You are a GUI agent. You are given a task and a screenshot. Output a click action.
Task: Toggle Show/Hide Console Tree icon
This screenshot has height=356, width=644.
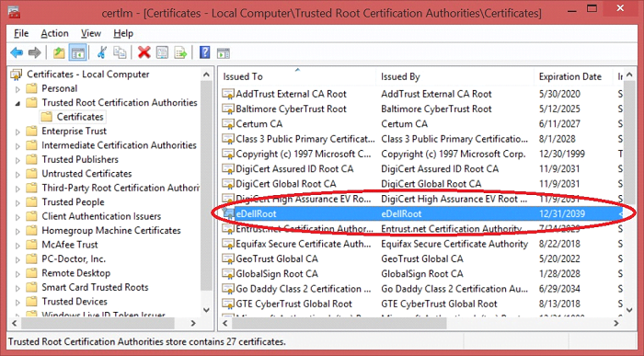click(x=77, y=52)
